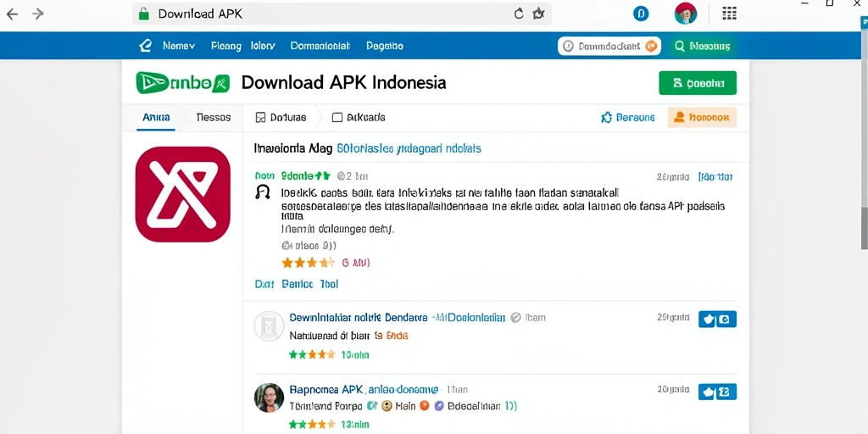
Task: Click the green button right of page title
Action: click(x=698, y=83)
